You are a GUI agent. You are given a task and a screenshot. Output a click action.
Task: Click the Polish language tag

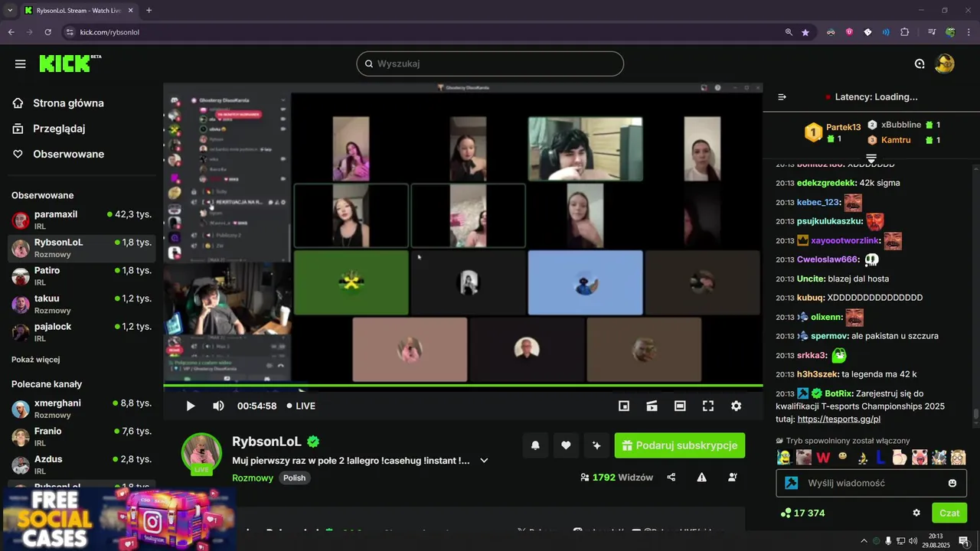pos(294,478)
